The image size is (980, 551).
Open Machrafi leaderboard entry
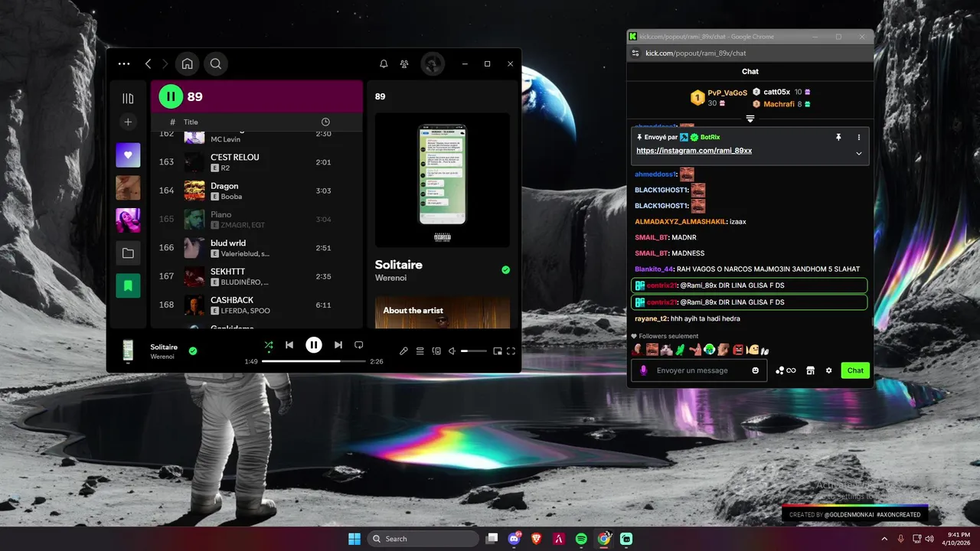tap(782, 104)
